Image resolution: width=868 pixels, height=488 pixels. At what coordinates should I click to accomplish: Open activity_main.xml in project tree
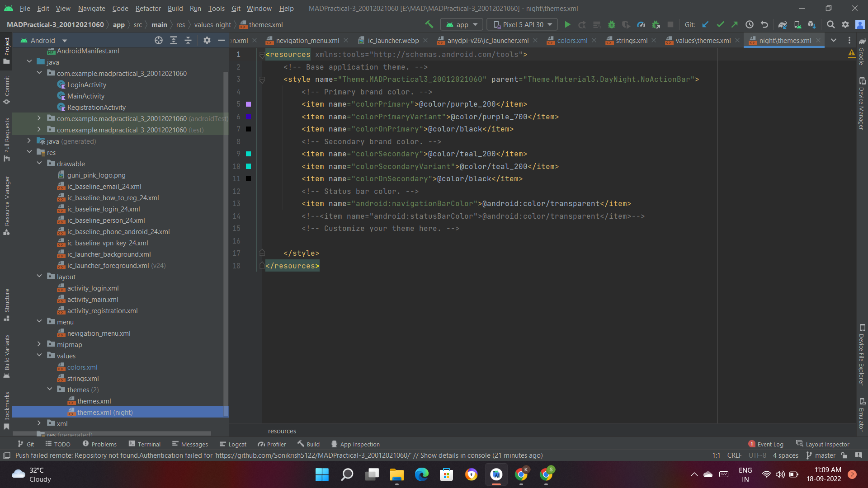point(93,299)
